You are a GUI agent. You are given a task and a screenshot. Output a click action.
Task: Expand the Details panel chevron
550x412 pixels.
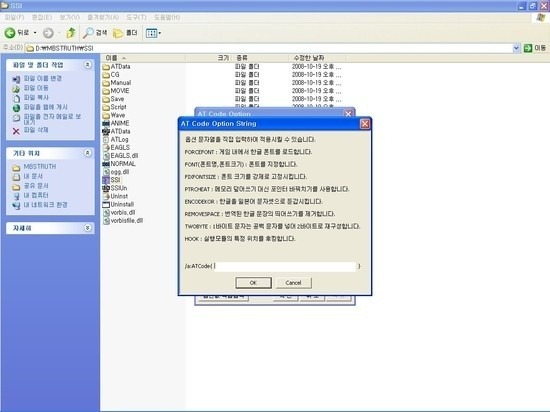(88, 228)
